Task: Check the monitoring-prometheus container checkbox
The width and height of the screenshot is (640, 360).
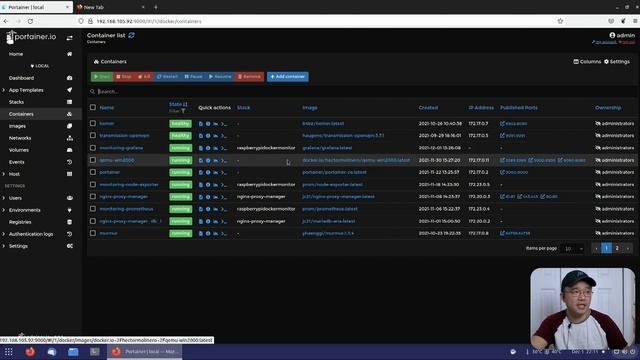Action: pyautogui.click(x=93, y=209)
